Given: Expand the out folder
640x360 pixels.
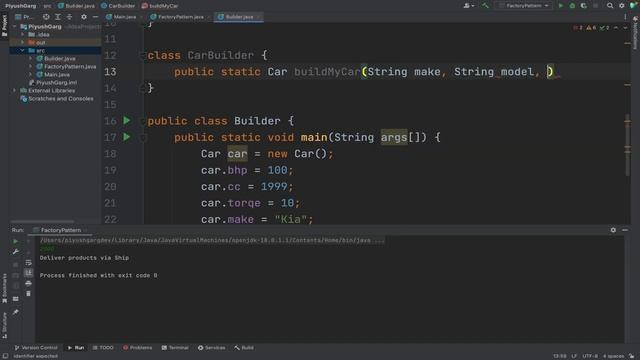Looking at the screenshot, I should 22,42.
